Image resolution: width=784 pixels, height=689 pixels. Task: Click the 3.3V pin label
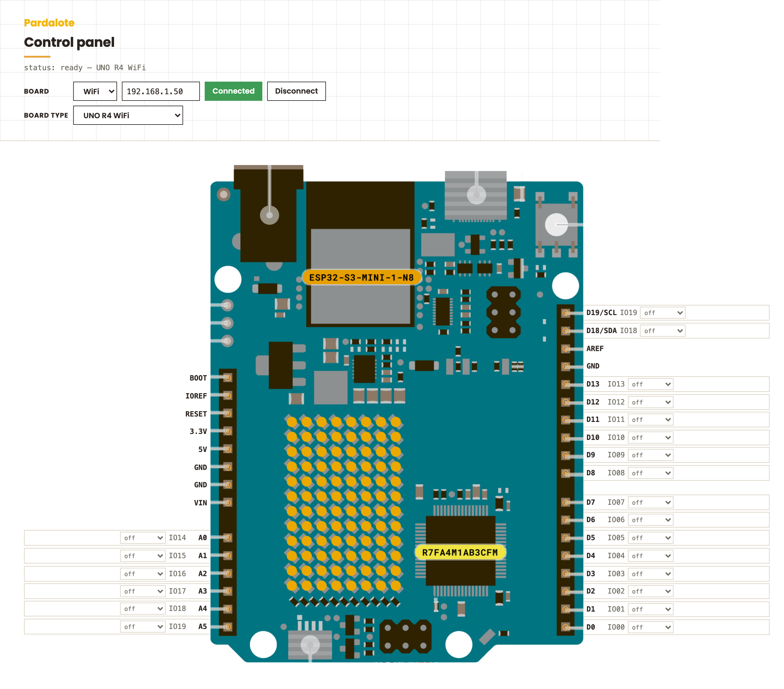point(198,431)
